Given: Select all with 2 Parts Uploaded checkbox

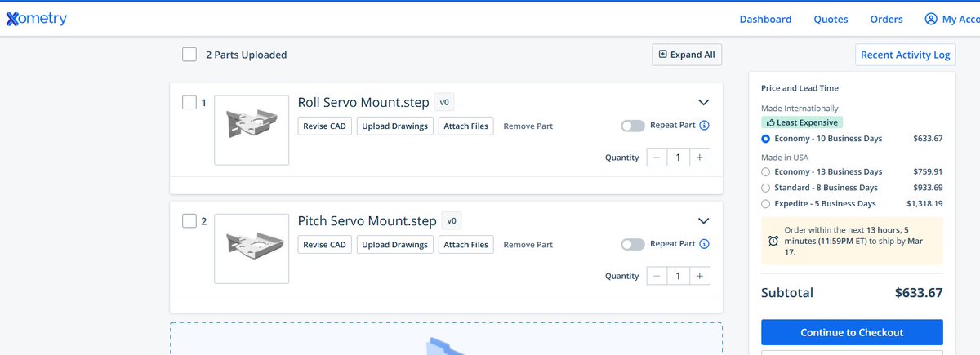Looking at the screenshot, I should pyautogui.click(x=189, y=55).
